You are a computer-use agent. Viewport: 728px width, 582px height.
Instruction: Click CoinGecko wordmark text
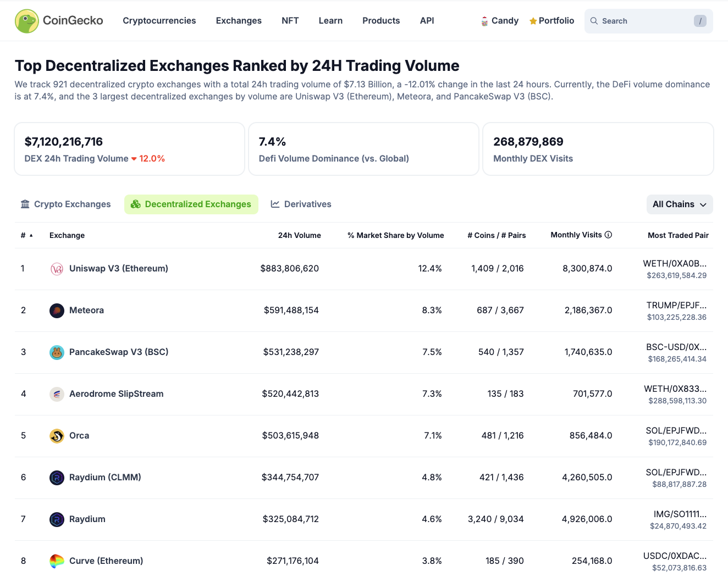[73, 21]
